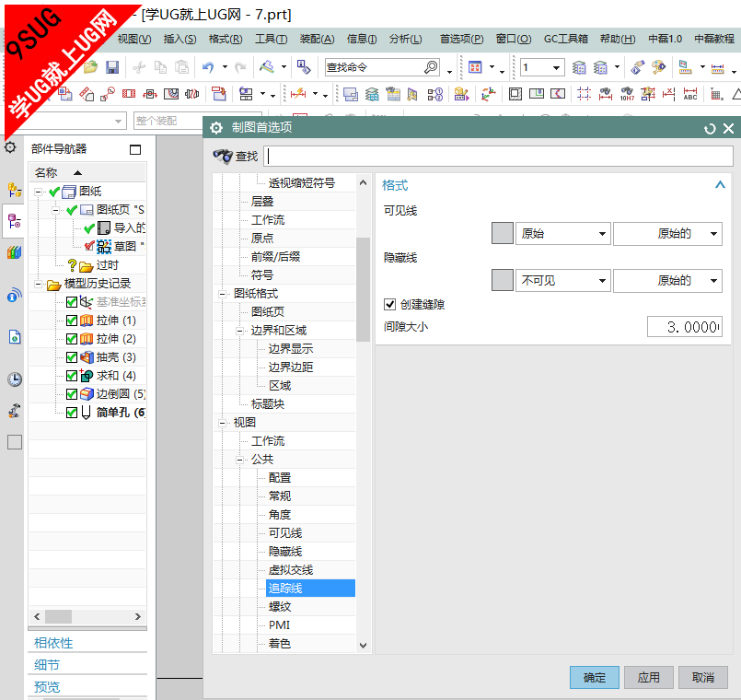Screen dimensions: 741x700
Task: Reset the drafting preferences dialog
Action: [x=710, y=128]
